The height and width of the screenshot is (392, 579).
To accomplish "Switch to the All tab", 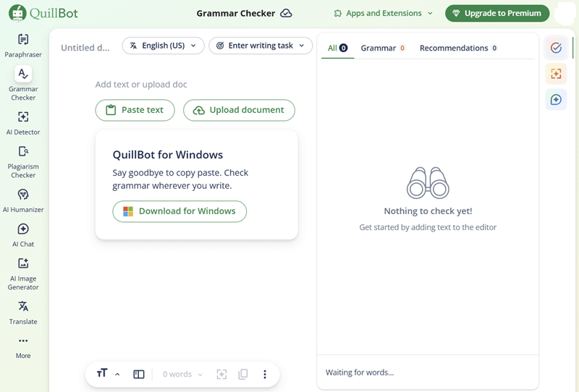I will 337,48.
